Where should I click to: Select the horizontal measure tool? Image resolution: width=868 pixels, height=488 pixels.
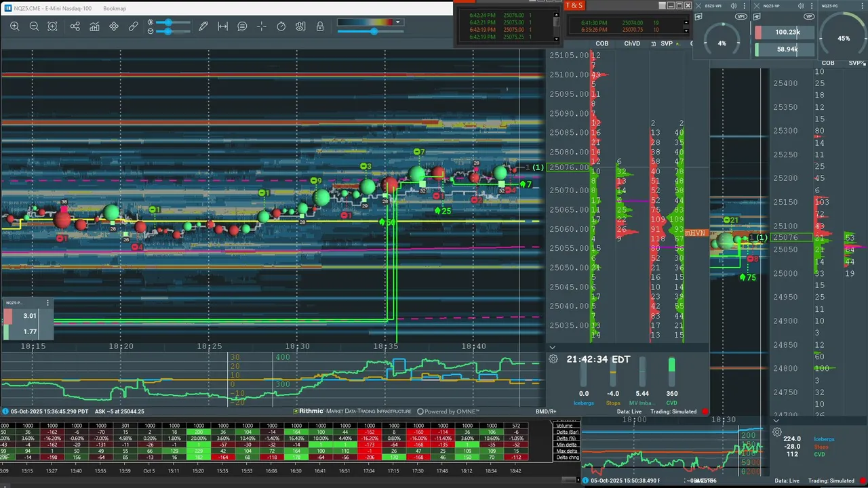tap(222, 26)
